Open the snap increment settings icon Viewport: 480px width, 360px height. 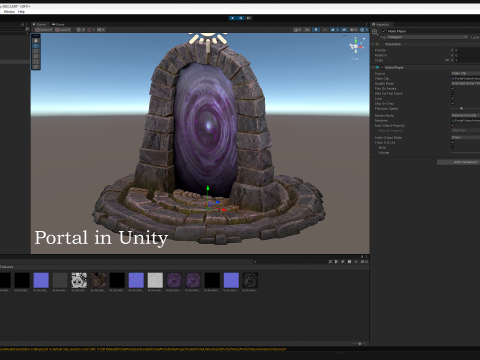[101, 30]
